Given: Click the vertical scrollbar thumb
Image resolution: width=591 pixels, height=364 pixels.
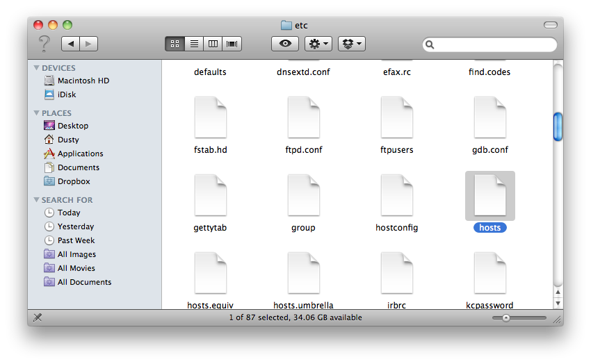Looking at the screenshot, I should (x=558, y=127).
